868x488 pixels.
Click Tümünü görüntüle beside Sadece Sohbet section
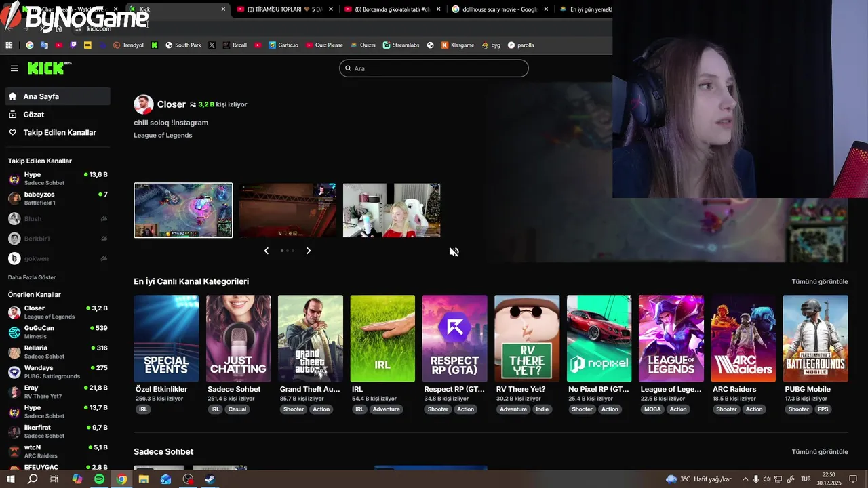coord(820,452)
